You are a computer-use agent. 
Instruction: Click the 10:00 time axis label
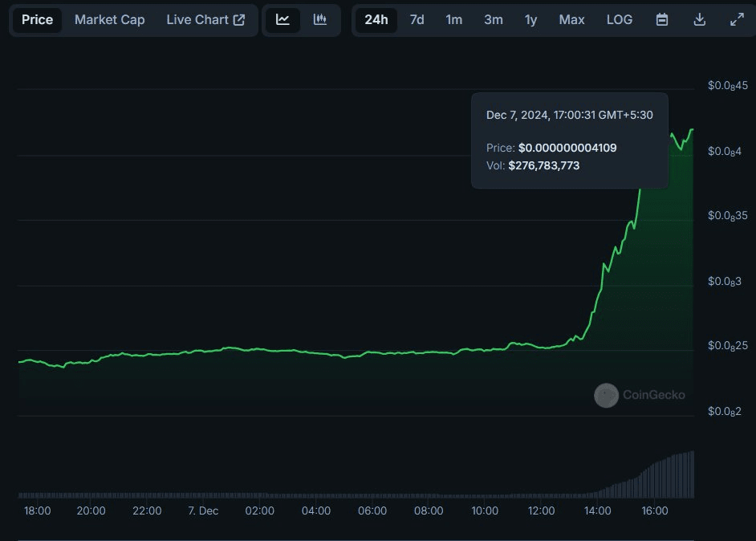tap(485, 510)
